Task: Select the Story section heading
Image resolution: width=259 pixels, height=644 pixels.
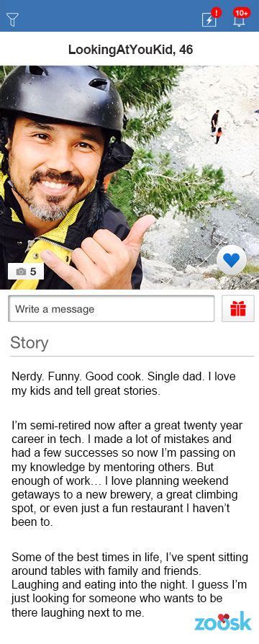Action: 29,343
